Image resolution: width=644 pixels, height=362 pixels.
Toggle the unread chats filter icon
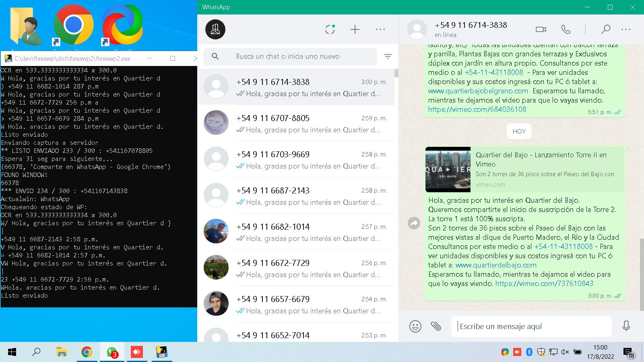388,57
